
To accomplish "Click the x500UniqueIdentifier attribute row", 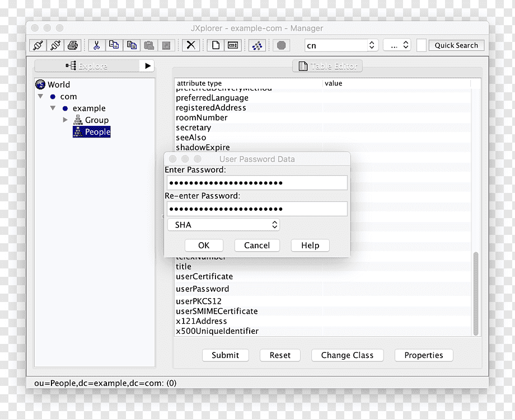I will (x=323, y=331).
